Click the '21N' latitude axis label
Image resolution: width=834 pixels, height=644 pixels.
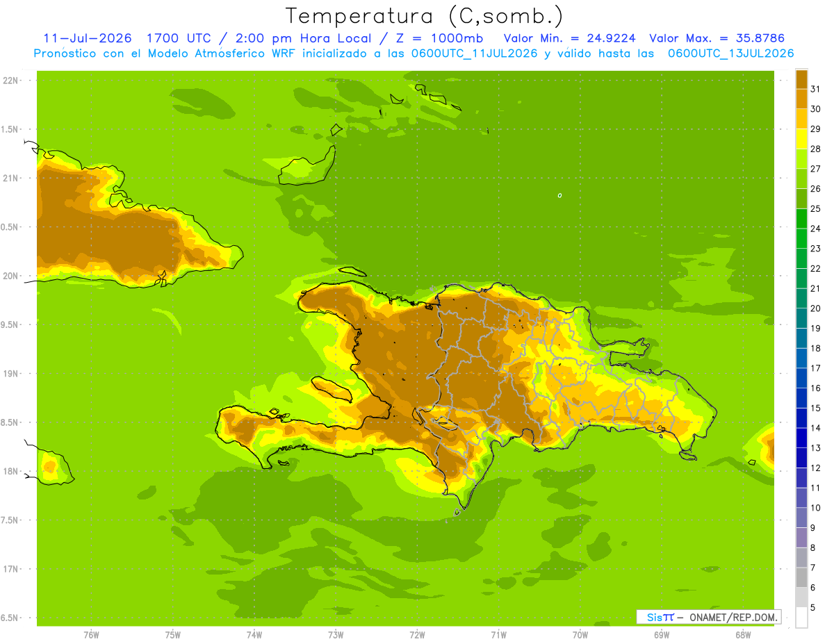pyautogui.click(x=11, y=178)
